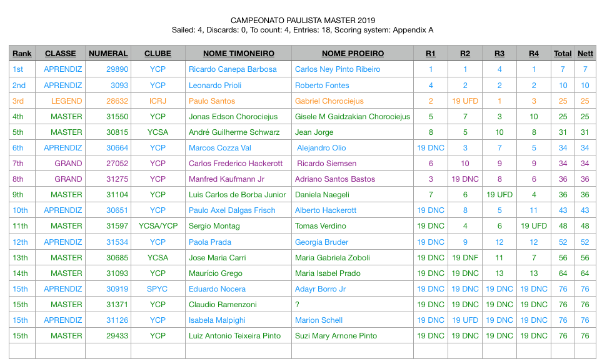Click the CLASSE column header
The image size is (602, 364).
click(61, 54)
